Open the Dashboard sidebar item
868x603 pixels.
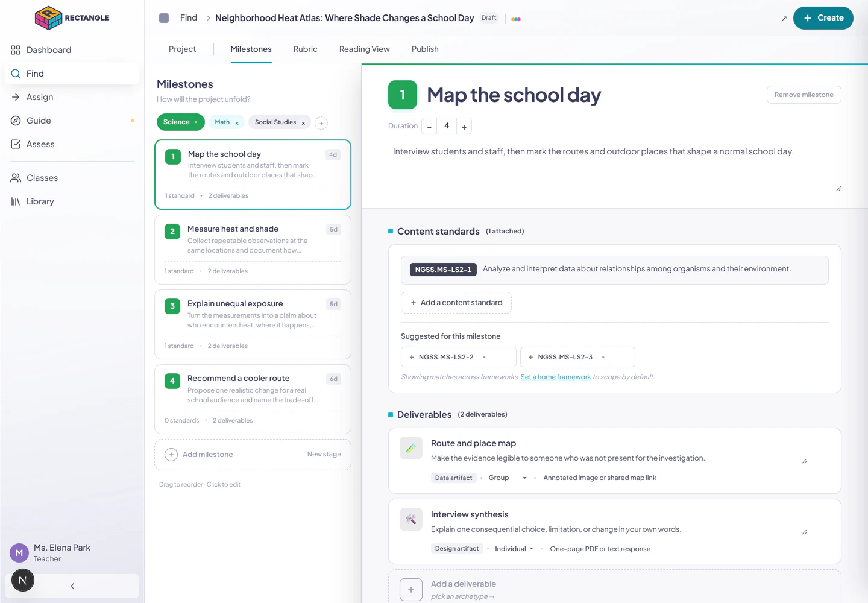(72, 50)
